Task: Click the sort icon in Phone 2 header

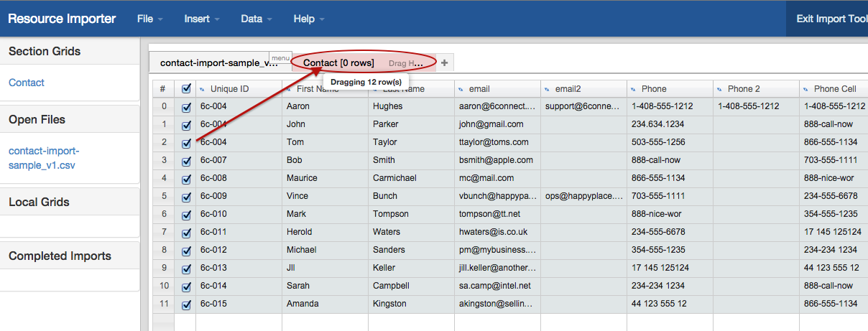Action: point(719,89)
